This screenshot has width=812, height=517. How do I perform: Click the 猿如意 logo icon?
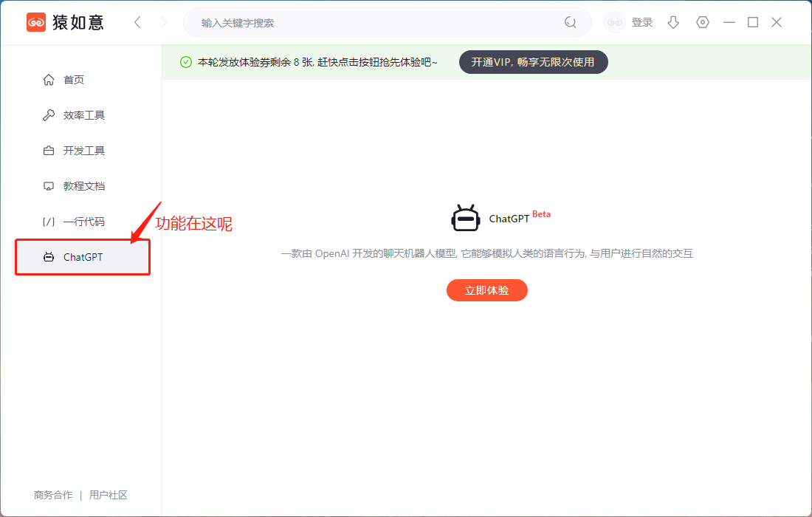[x=35, y=21]
